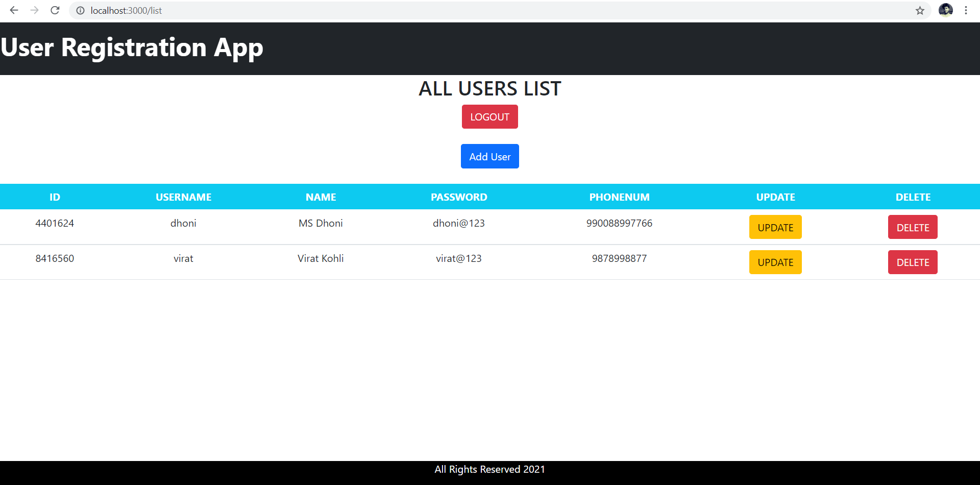The image size is (980, 485).
Task: Select the password cell dhoni@123
Action: (x=459, y=223)
